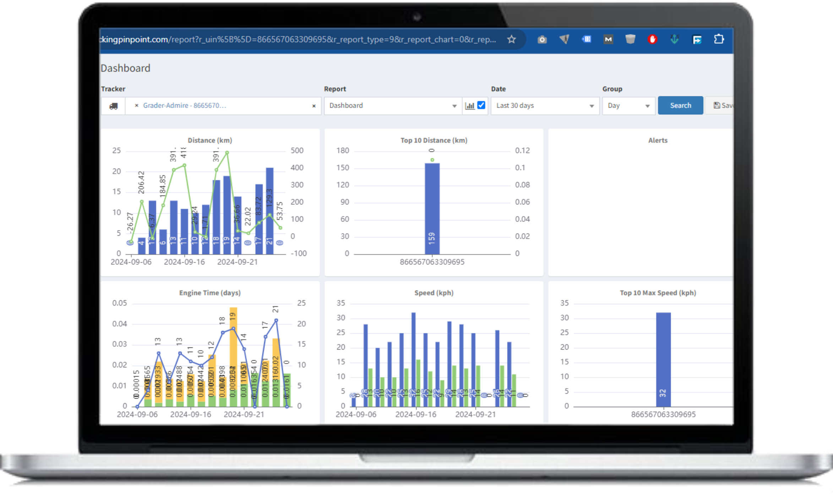Remove the Grader-Admire tracker tag
This screenshot has height=504, width=833.
coord(137,105)
